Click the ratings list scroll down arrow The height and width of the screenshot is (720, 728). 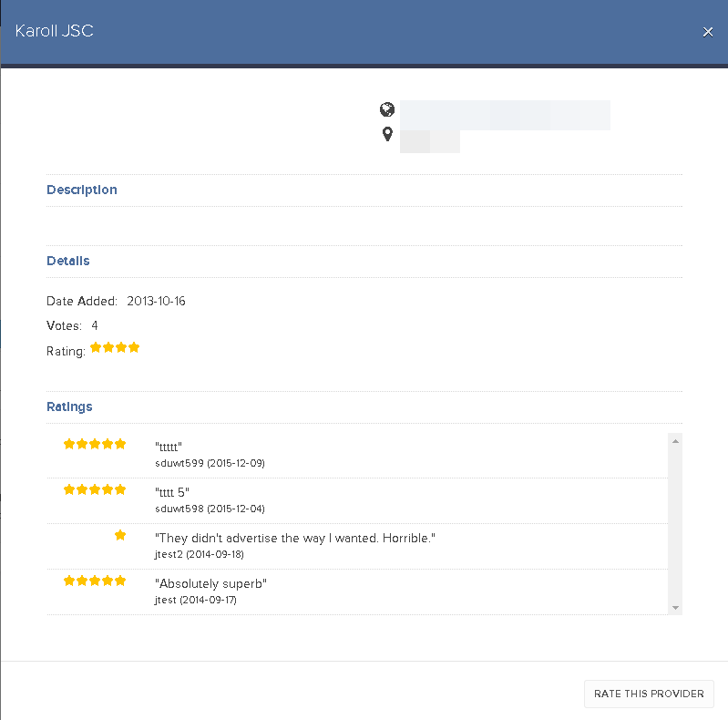coord(675,608)
